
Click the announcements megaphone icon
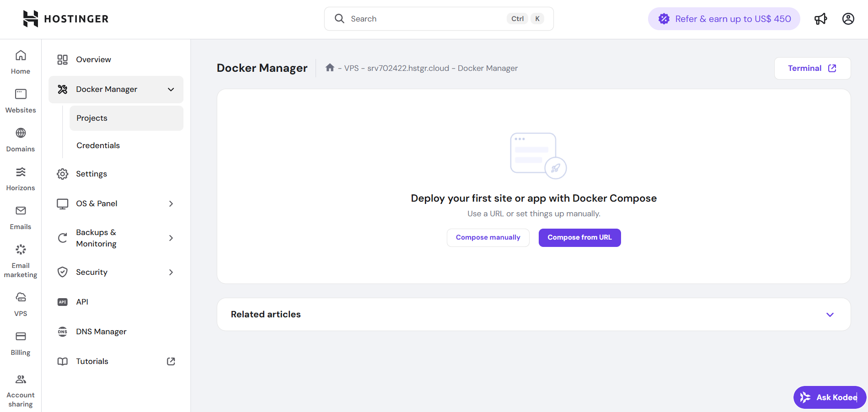820,19
